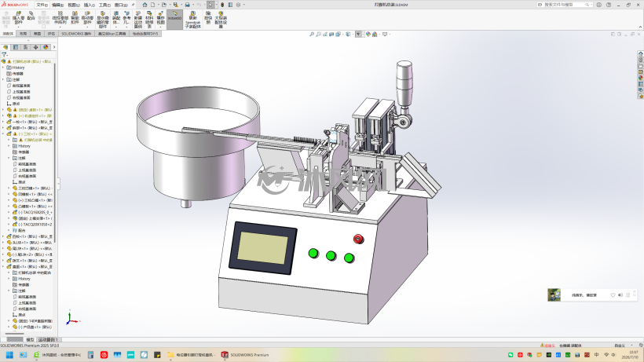
Task: Open the DimXpertManager crosshair tab icon
Action: pyautogui.click(x=35, y=47)
